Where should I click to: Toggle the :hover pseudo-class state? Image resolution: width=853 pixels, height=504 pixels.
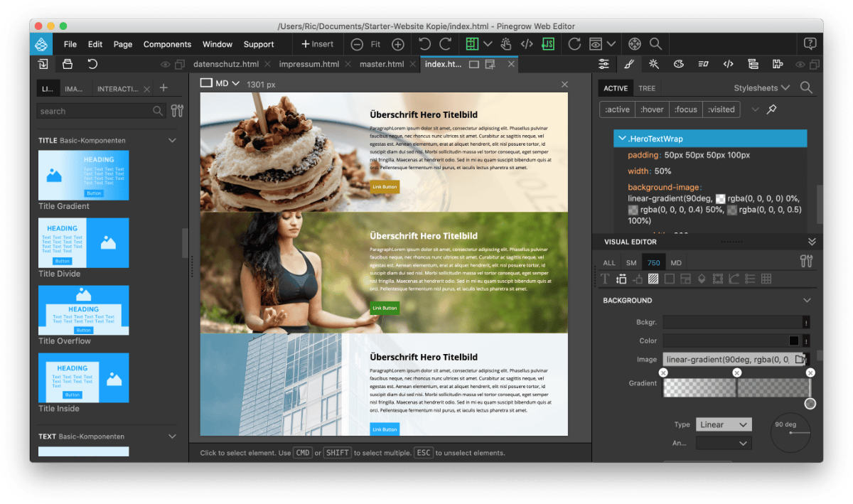[x=650, y=109]
